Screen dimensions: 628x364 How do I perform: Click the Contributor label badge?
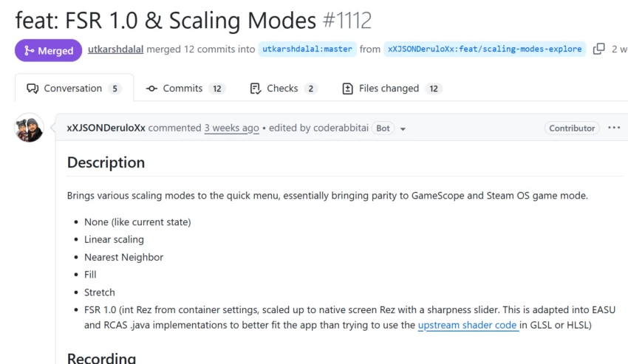tap(572, 128)
